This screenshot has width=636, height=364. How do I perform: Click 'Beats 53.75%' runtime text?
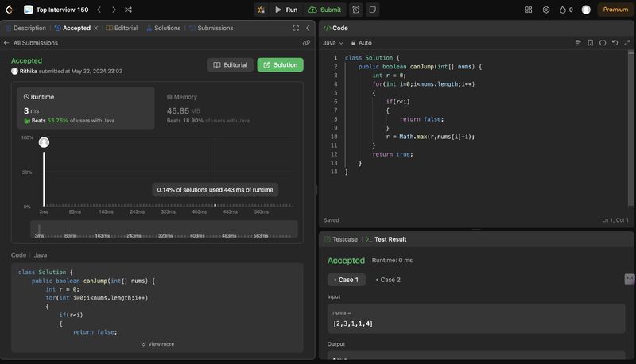coord(50,120)
